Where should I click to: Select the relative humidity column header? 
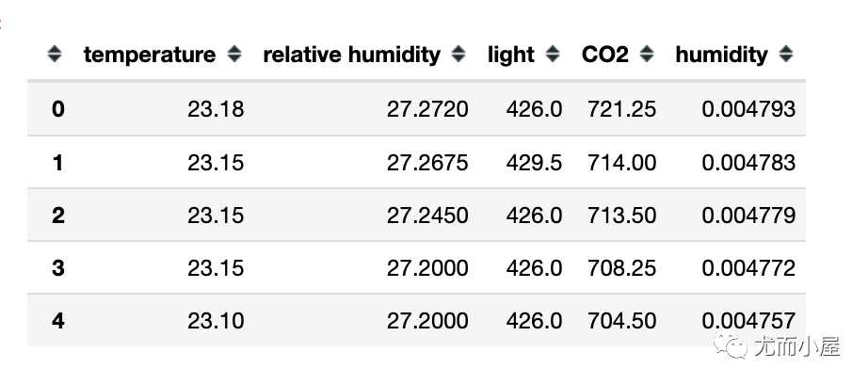[351, 55]
